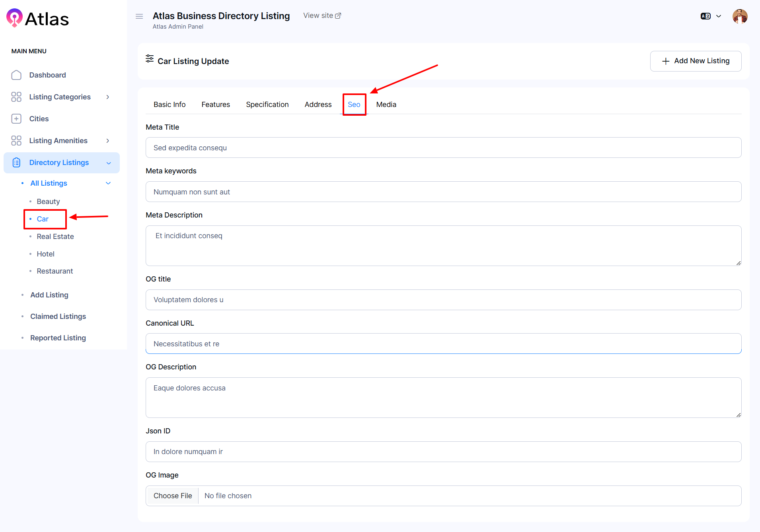The height and width of the screenshot is (532, 760).
Task: Switch to the Basic Info tab
Action: [170, 105]
